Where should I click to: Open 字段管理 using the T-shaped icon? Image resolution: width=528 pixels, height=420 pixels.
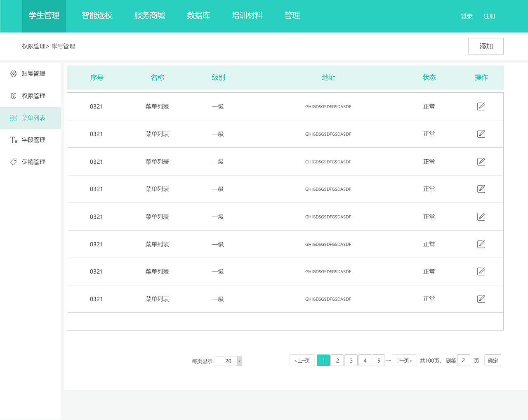point(12,139)
